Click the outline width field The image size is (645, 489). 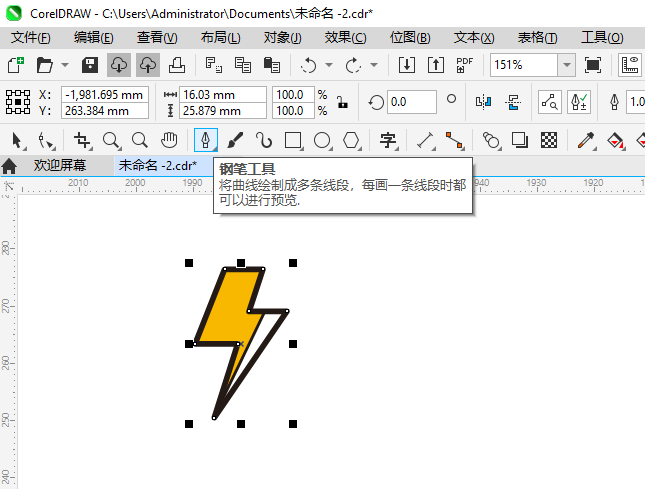pos(636,102)
